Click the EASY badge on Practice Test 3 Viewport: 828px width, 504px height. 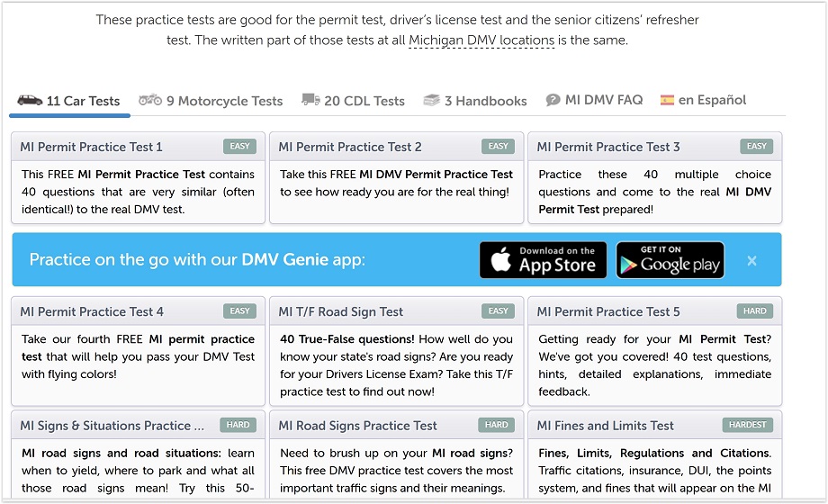pyautogui.click(x=757, y=147)
